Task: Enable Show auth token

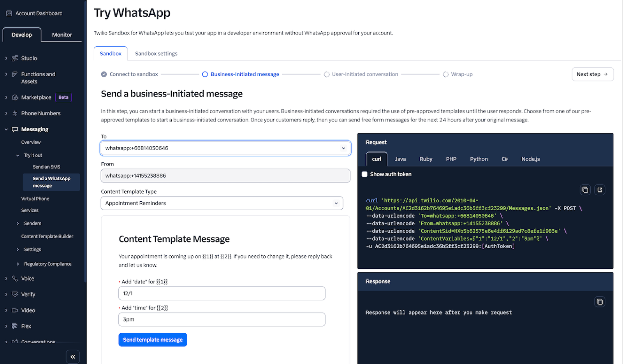Action: (364, 174)
